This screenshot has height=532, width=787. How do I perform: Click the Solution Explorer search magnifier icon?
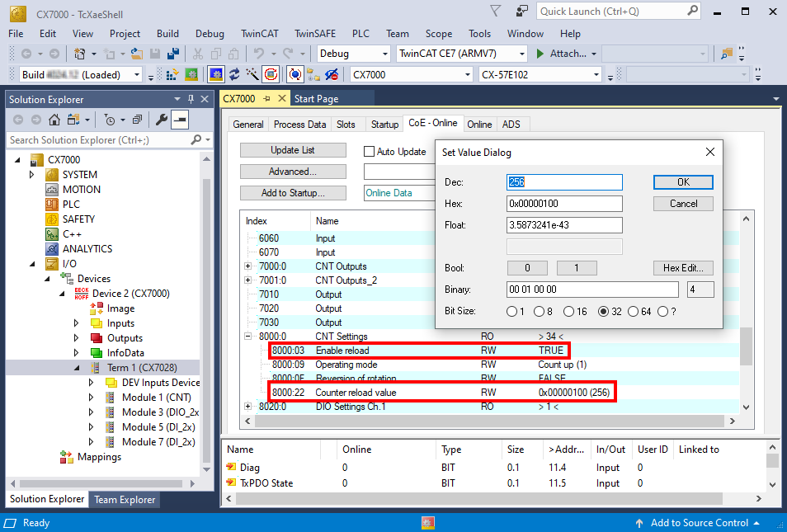click(196, 140)
